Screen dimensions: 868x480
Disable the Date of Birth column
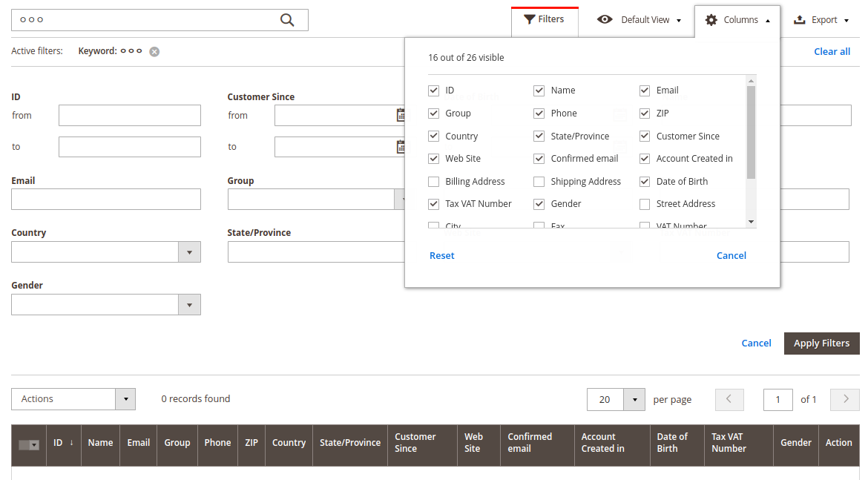point(645,182)
